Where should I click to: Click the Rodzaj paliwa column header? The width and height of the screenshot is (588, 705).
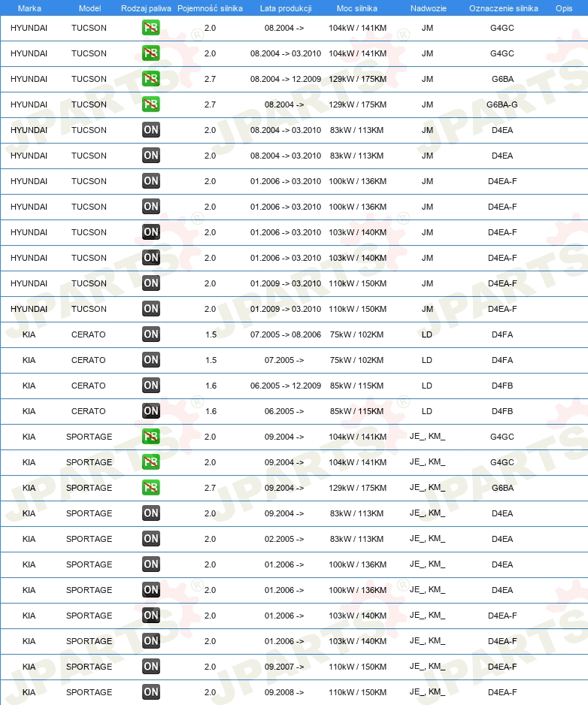point(146,8)
